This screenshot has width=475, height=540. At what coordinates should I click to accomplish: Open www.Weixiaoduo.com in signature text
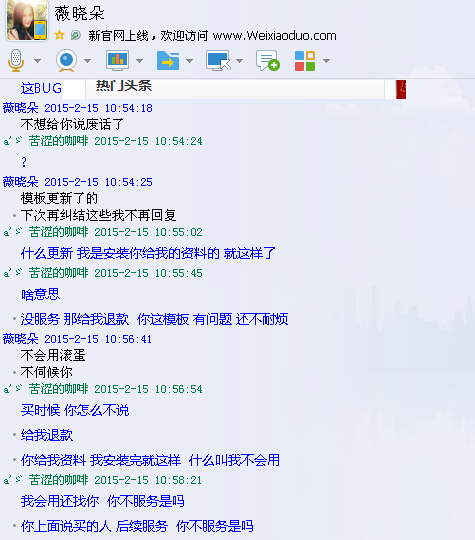coord(275,35)
